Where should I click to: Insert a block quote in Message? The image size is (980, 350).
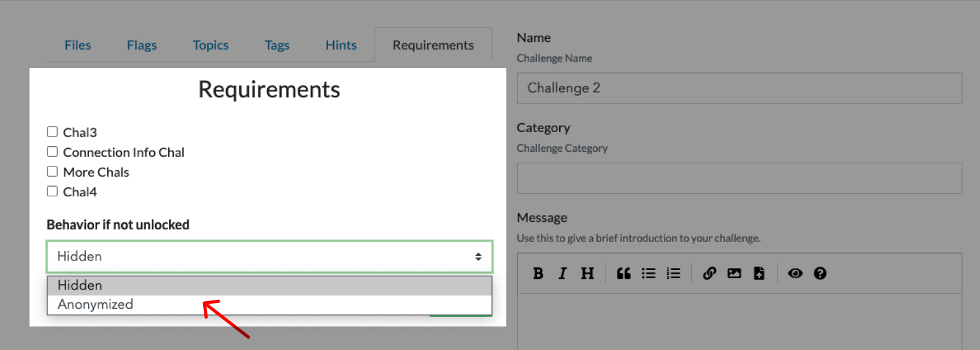point(623,273)
